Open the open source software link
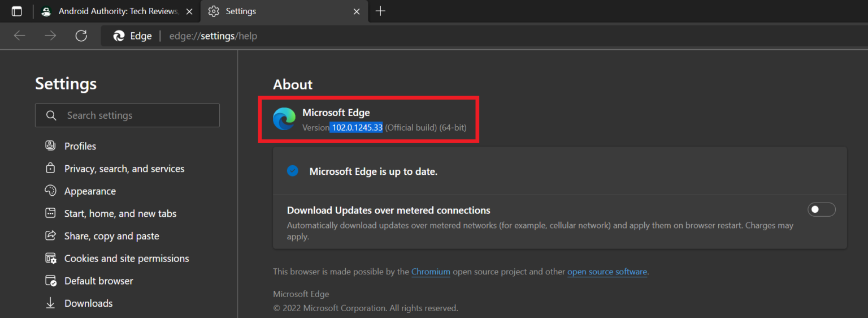The width and height of the screenshot is (868, 318). (607, 272)
